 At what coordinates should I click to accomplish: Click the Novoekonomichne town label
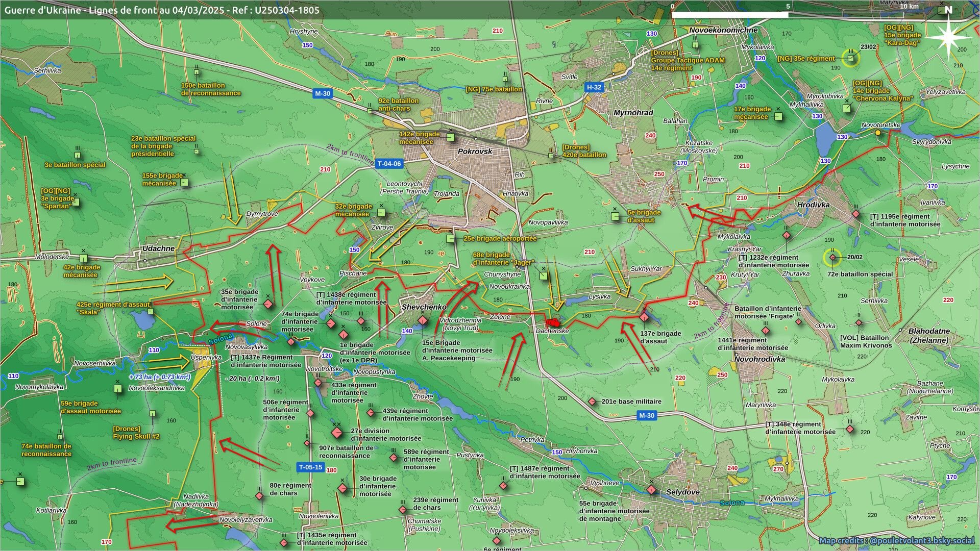click(723, 30)
